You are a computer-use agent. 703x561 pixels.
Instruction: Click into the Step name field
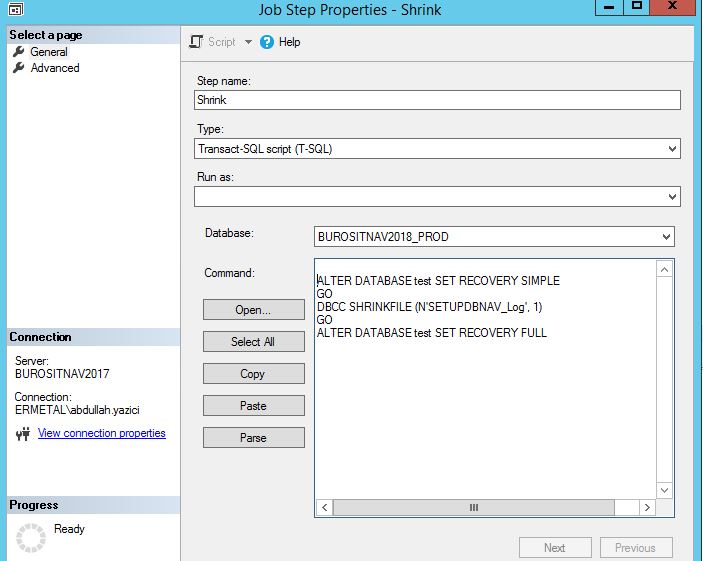pos(437,100)
